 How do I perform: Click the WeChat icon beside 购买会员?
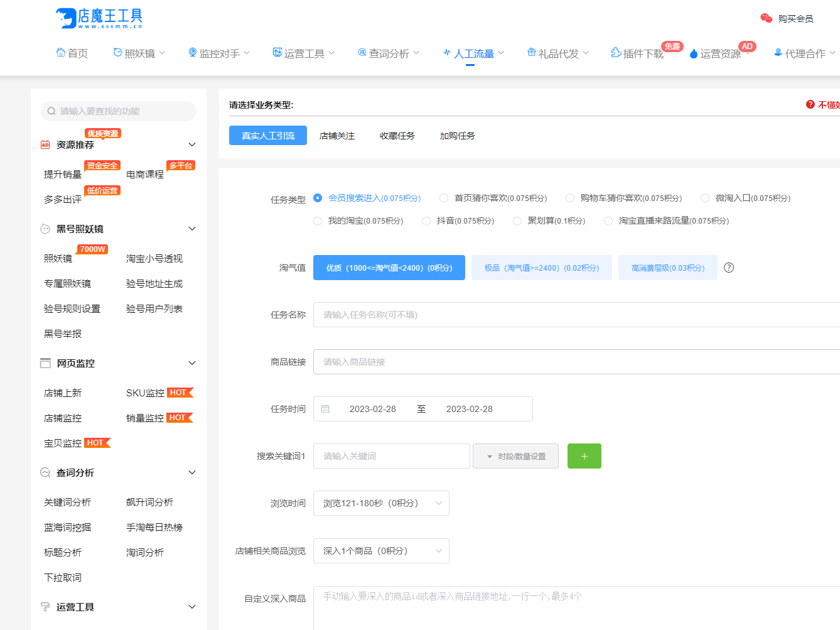point(766,18)
